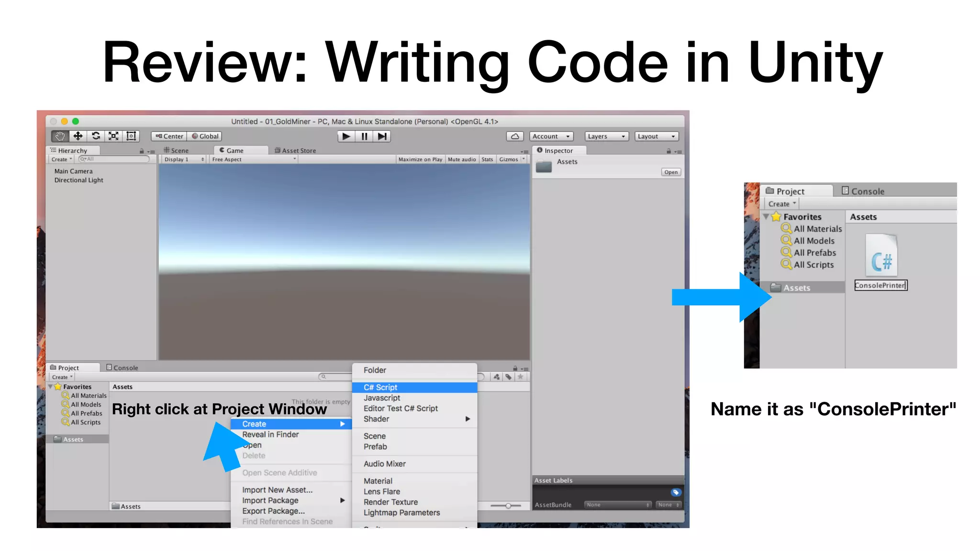Open the Asset Store tab
The height and width of the screenshot is (551, 980).
pyautogui.click(x=295, y=150)
